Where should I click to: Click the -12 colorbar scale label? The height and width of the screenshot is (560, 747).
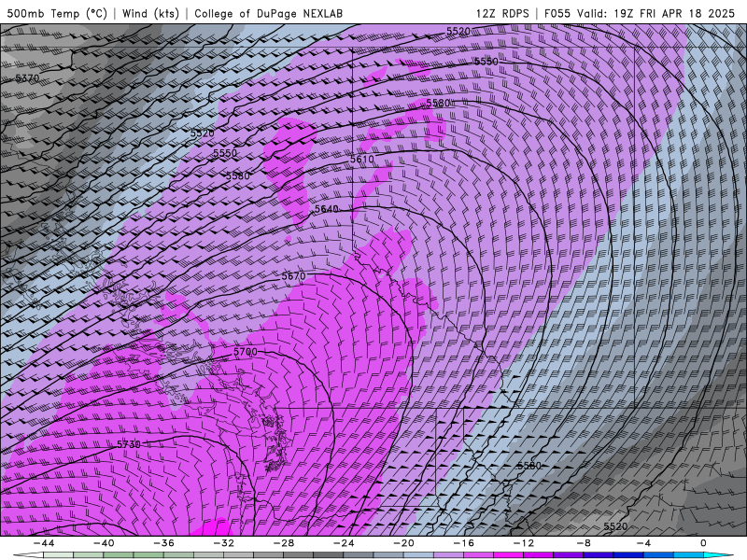(524, 543)
